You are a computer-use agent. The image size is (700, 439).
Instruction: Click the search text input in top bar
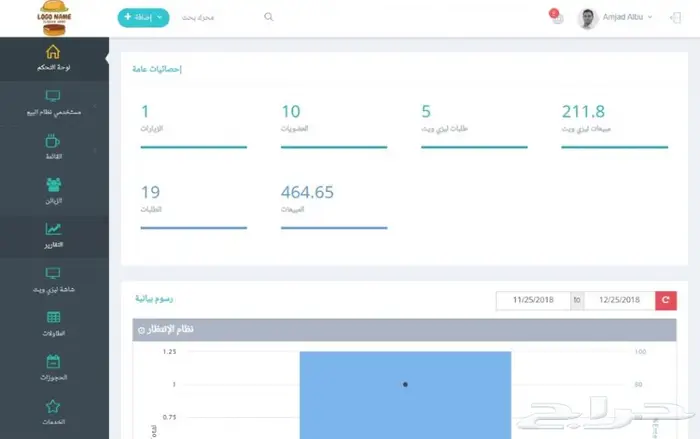(220, 18)
